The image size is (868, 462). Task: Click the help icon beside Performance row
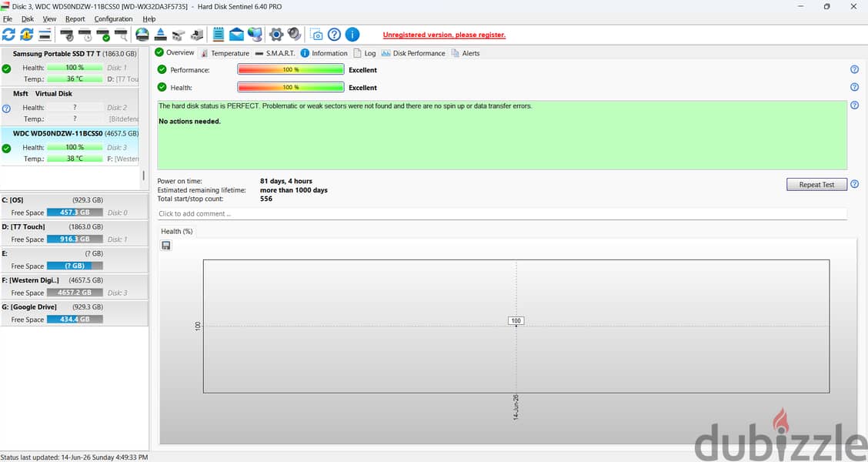pyautogui.click(x=855, y=69)
